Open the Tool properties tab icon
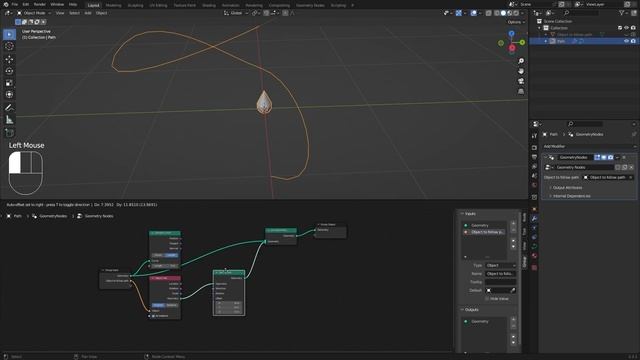 tap(534, 136)
